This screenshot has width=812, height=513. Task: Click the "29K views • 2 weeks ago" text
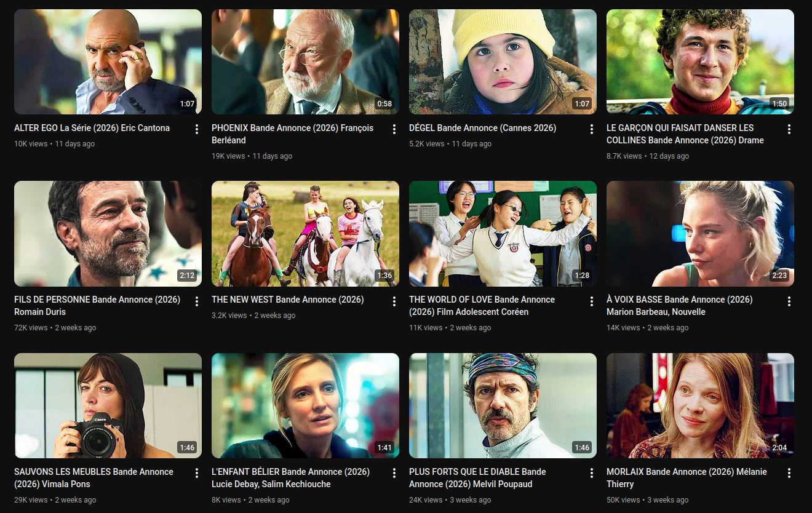[55, 500]
